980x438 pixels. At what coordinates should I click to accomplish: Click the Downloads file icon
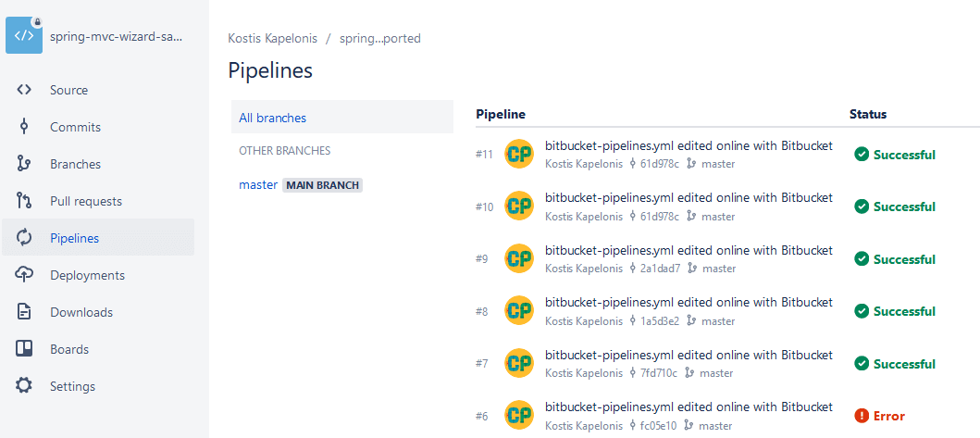click(24, 312)
